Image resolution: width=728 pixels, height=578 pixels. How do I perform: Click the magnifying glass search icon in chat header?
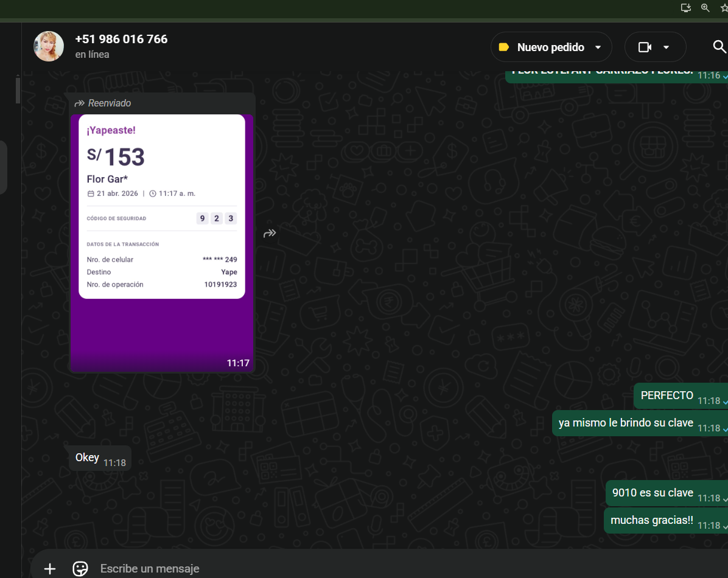tap(719, 47)
